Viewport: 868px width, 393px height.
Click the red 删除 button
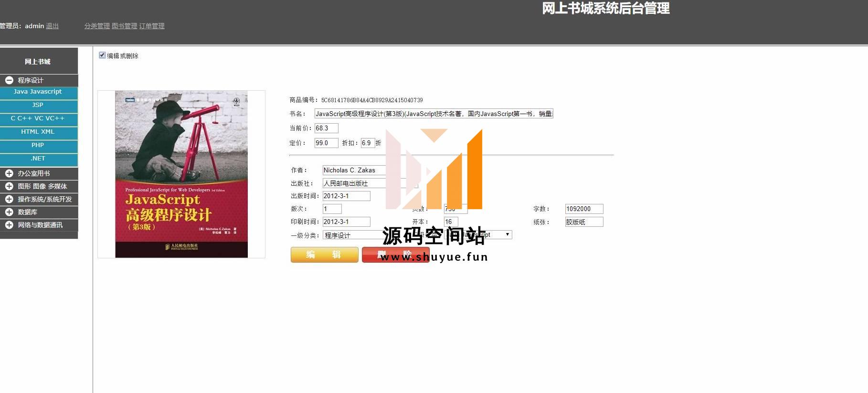click(x=395, y=255)
